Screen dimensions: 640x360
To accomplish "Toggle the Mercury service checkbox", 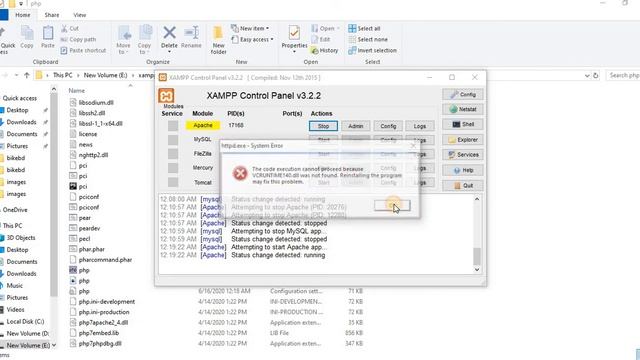I will (x=173, y=168).
